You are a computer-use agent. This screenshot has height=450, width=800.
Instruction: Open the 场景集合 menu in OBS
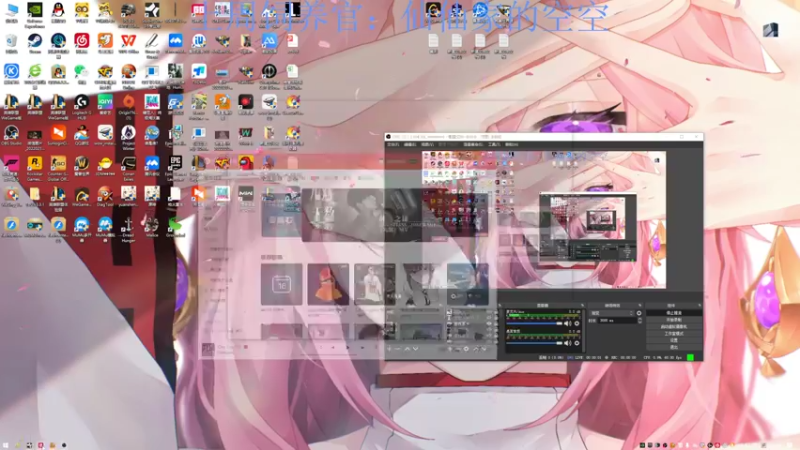click(472, 144)
